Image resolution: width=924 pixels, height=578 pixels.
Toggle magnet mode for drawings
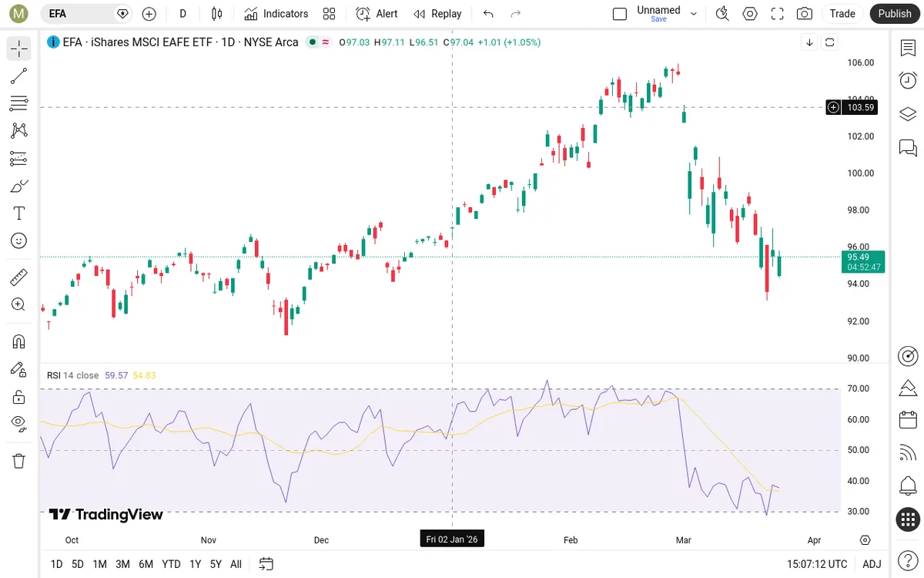click(19, 341)
